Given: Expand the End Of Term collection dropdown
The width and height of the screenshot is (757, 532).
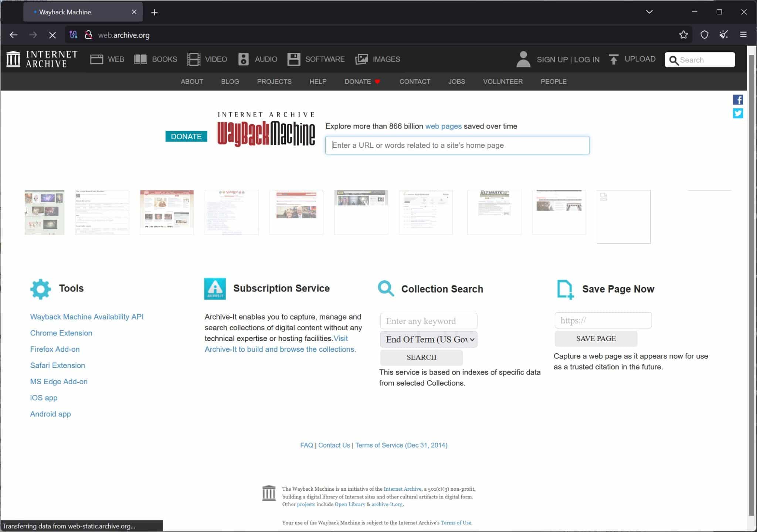Looking at the screenshot, I should click(429, 339).
